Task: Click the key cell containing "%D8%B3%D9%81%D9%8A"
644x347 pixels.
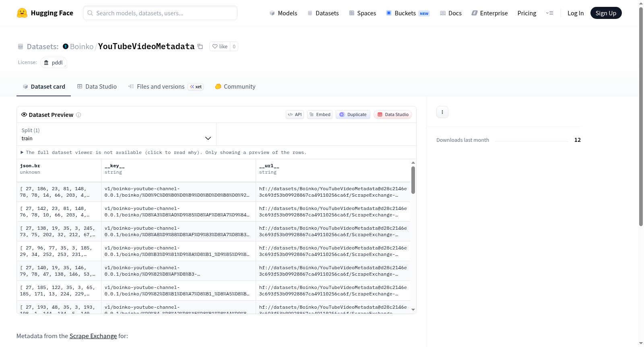Action: click(x=178, y=251)
